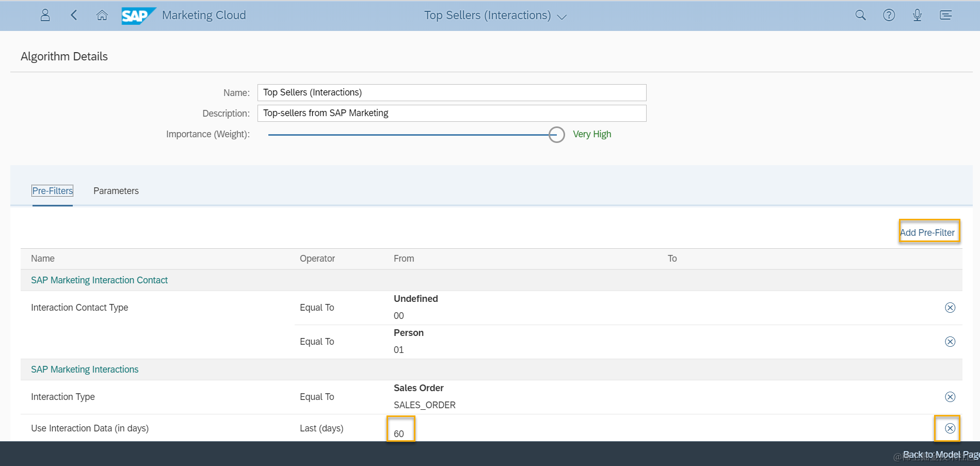Click the Person value text

[x=409, y=333]
